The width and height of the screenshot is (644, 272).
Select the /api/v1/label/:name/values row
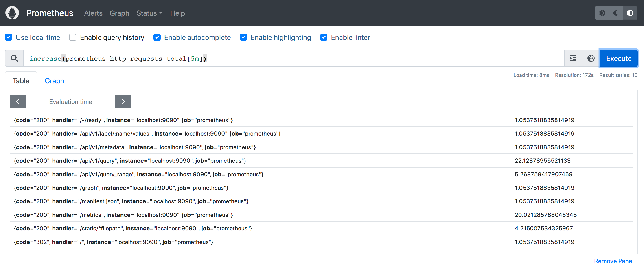(x=321, y=134)
